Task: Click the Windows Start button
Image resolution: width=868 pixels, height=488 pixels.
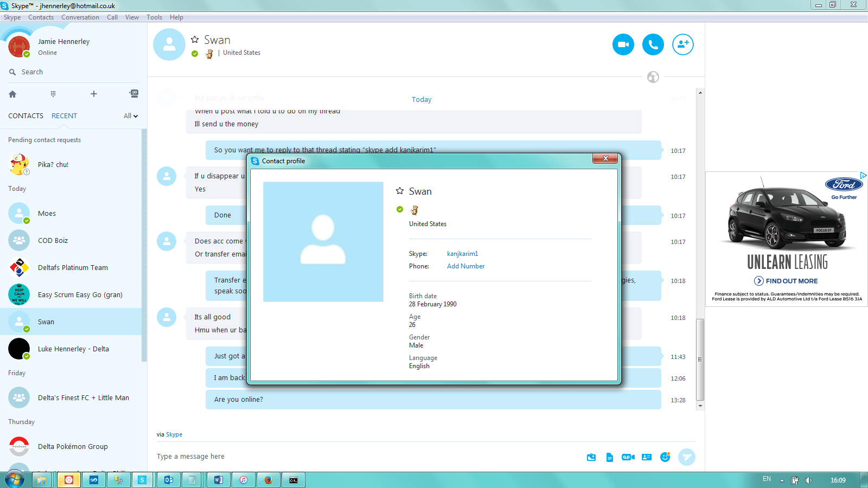Action: [x=15, y=479]
